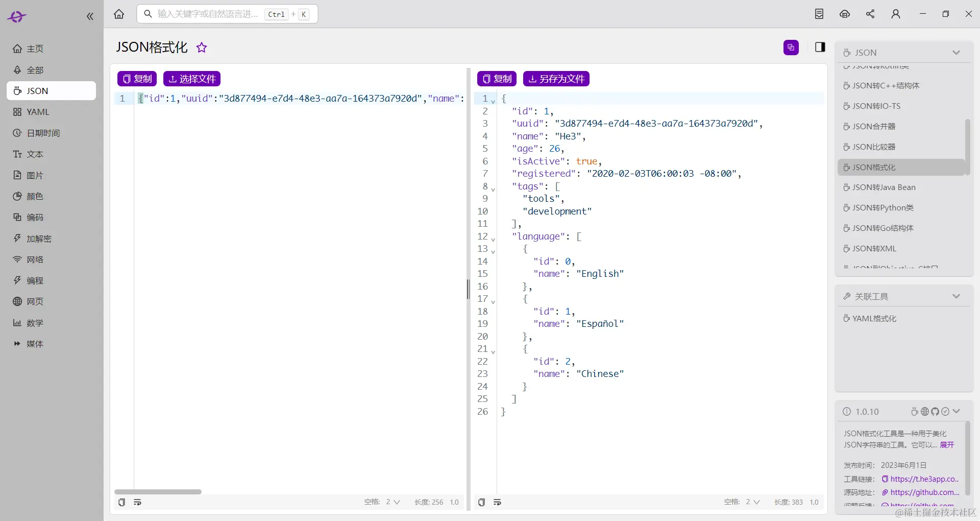Open JSON转C++结构体 in the tool list

tap(901, 86)
